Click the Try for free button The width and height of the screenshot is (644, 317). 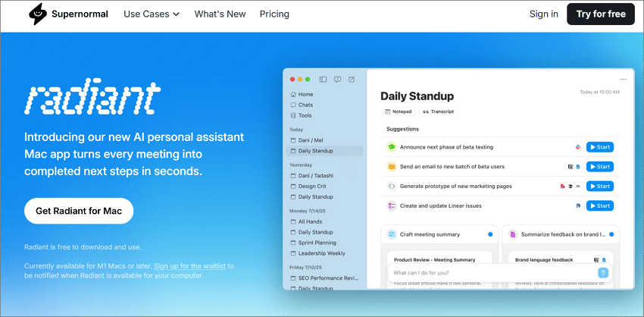(601, 14)
